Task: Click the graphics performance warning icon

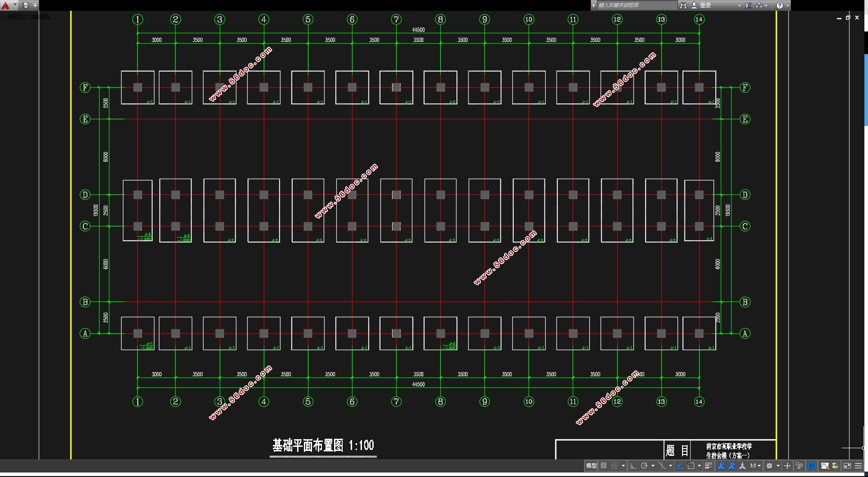Action: 824,466
